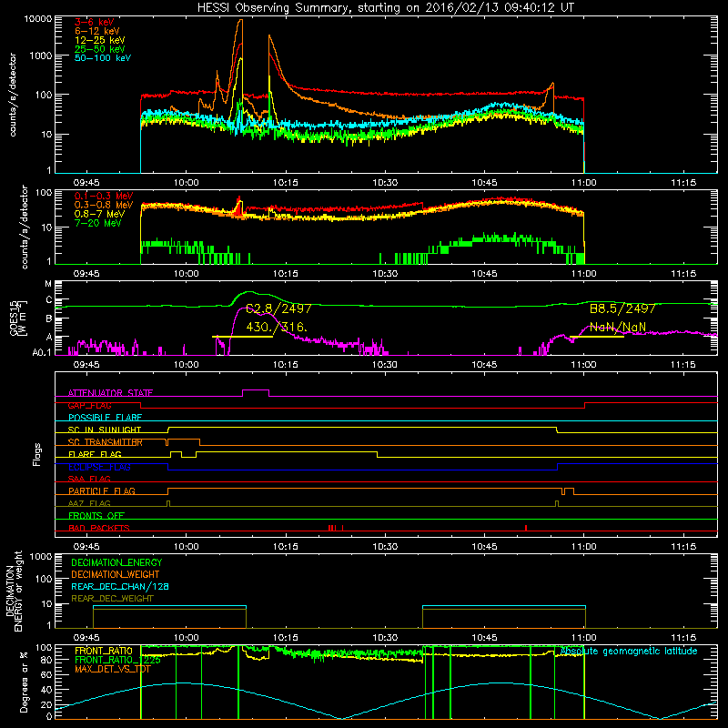The height and width of the screenshot is (728, 728).
Task: Click the NaN/NaN flare position label
Action: 618,327
